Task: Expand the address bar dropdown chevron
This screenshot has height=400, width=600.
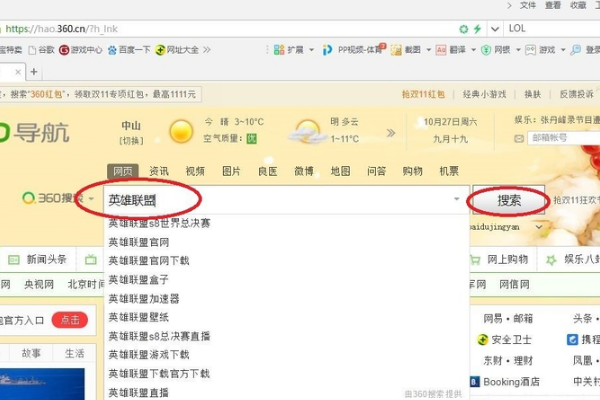Action: click(495, 29)
